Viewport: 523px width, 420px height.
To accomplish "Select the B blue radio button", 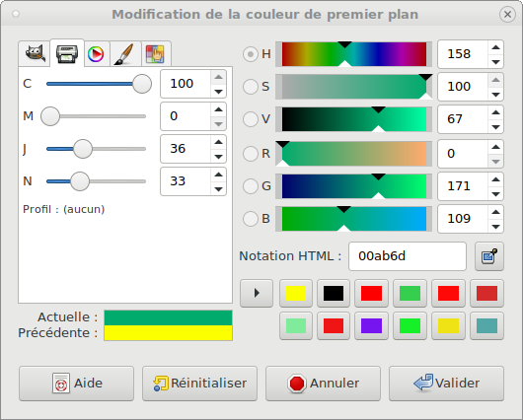I will click(251, 219).
